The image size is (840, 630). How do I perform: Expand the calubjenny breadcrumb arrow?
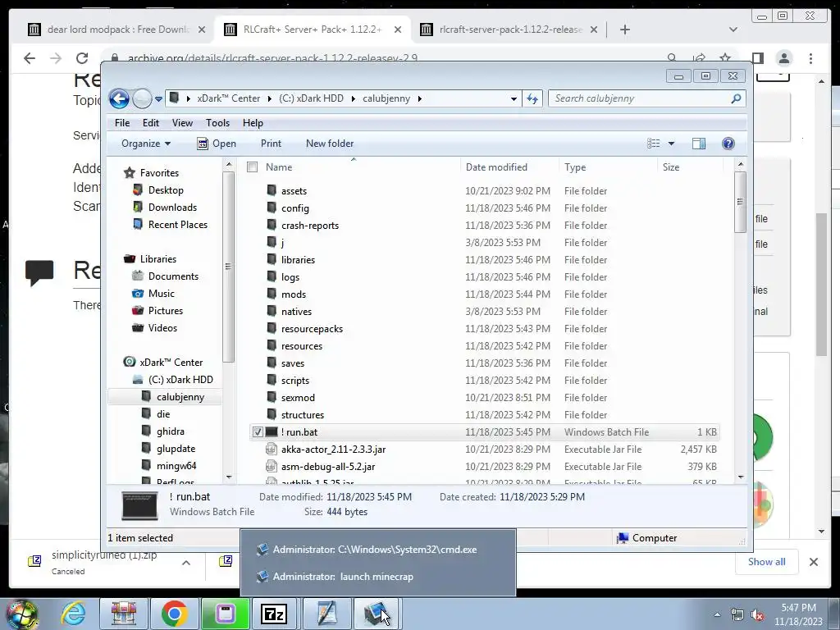point(419,98)
